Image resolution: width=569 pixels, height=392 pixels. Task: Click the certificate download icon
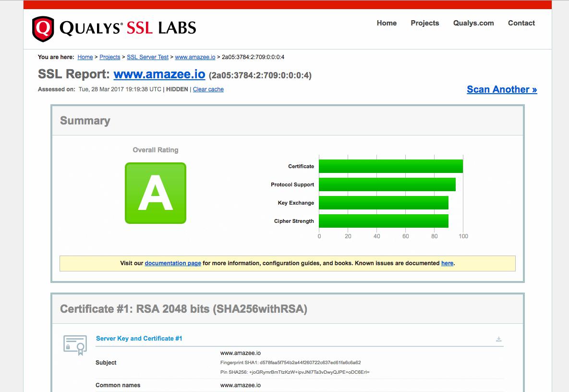[499, 340]
